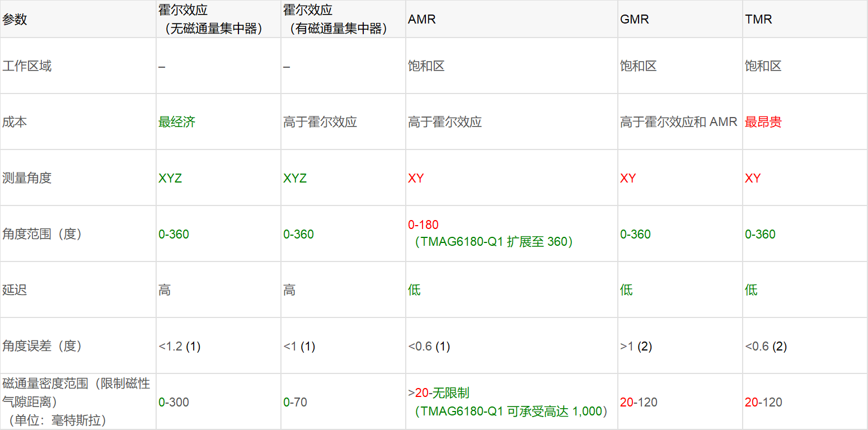Click the red 最昂贵 cost text
Viewport: 868px width, 430px height.
tap(763, 122)
